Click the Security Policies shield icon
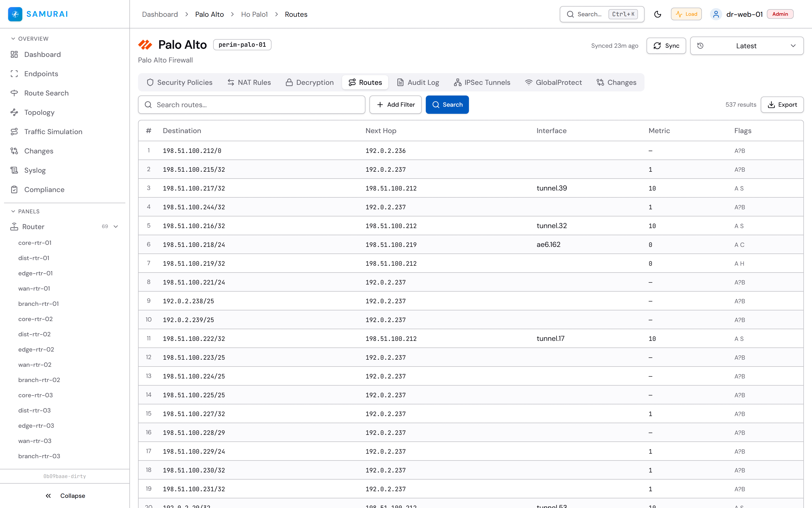Image resolution: width=812 pixels, height=508 pixels. tap(150, 83)
